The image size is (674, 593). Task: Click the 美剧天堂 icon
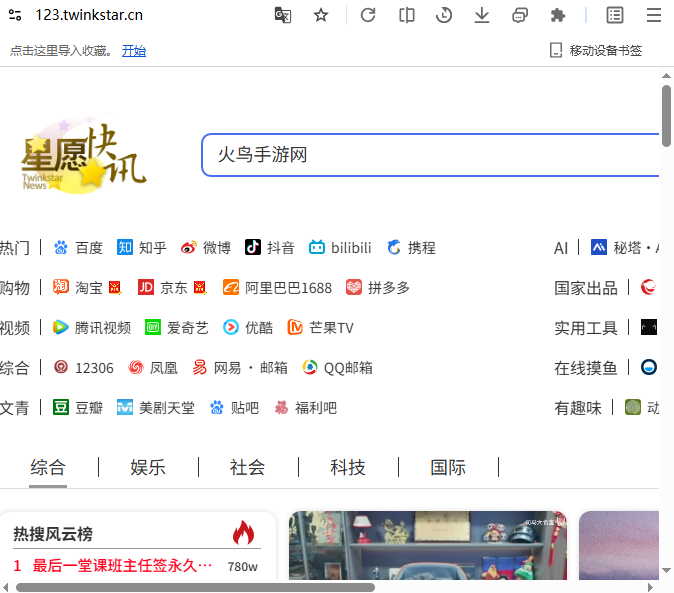pyautogui.click(x=125, y=407)
